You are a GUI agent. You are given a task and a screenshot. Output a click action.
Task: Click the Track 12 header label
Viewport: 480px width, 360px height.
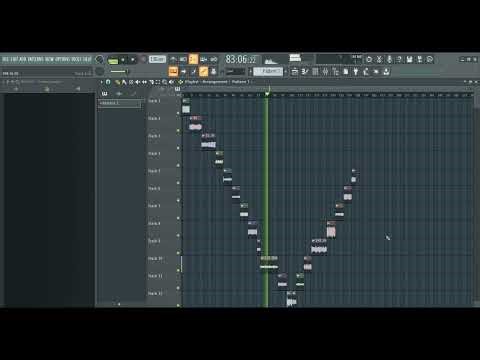coord(155,293)
